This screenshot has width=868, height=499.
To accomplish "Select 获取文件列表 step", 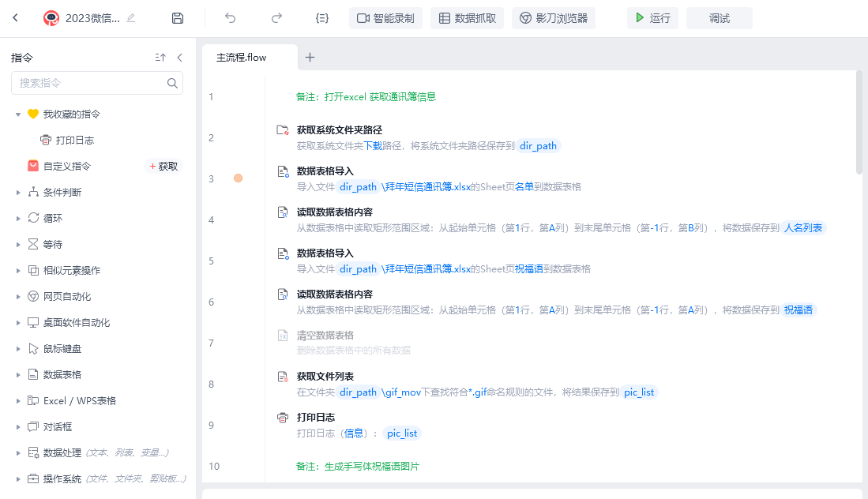I will (325, 376).
